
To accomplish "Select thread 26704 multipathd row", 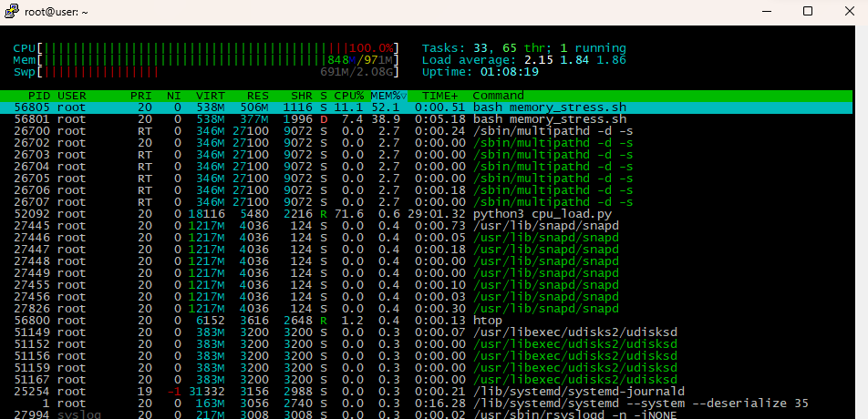I will (427, 167).
